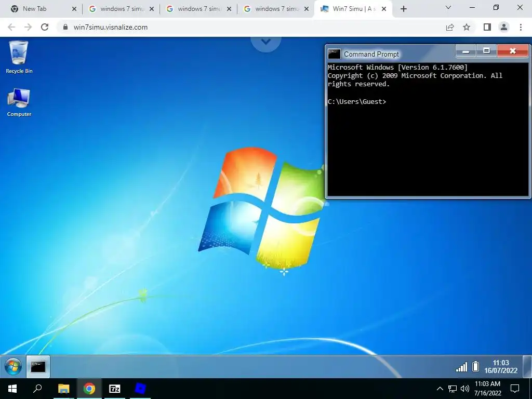Open Windows clock 11:03 AM

(487, 389)
